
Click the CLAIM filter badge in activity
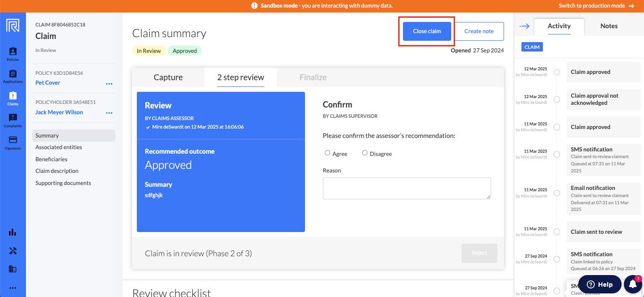532,47
